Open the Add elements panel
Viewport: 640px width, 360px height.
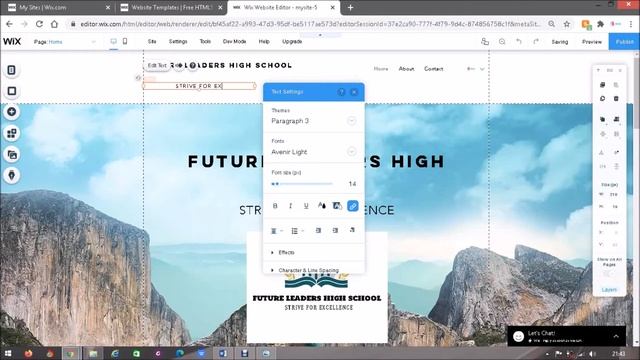pos(11,112)
